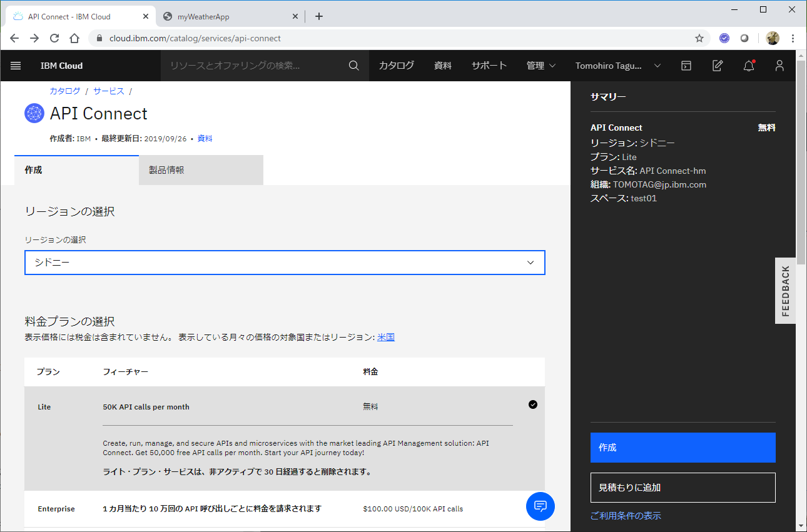Go forward in browser history
807x532 pixels.
[x=34, y=38]
